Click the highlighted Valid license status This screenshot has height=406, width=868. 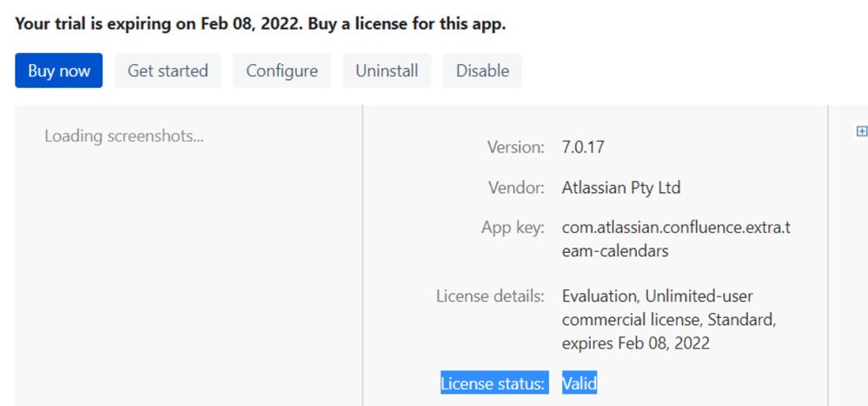[x=580, y=383]
